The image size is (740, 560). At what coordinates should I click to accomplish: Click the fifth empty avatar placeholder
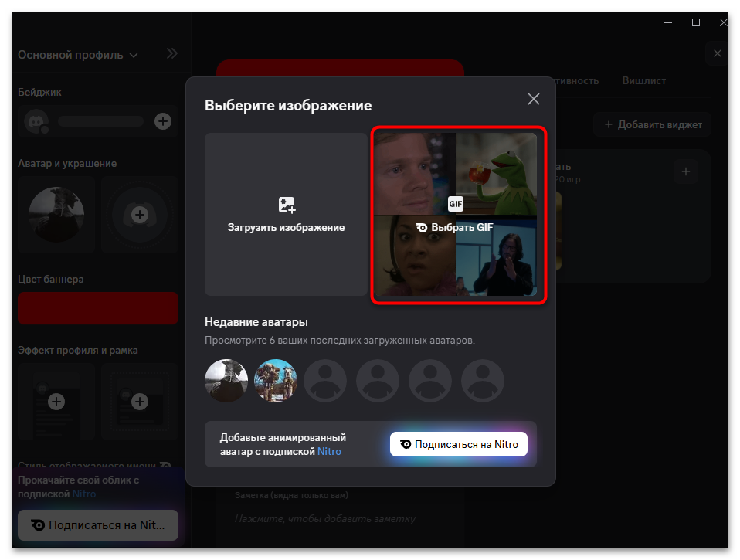tap(430, 381)
